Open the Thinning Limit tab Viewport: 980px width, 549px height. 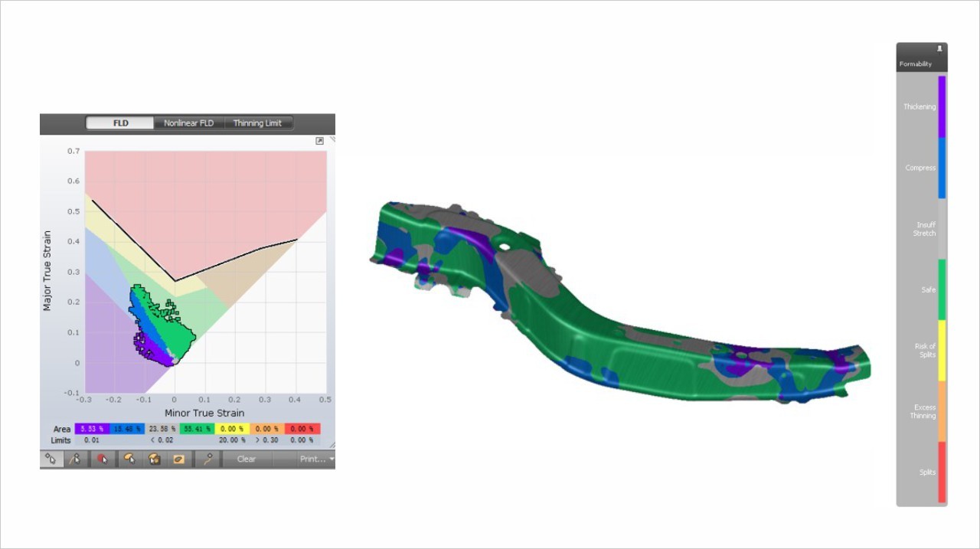(x=257, y=123)
